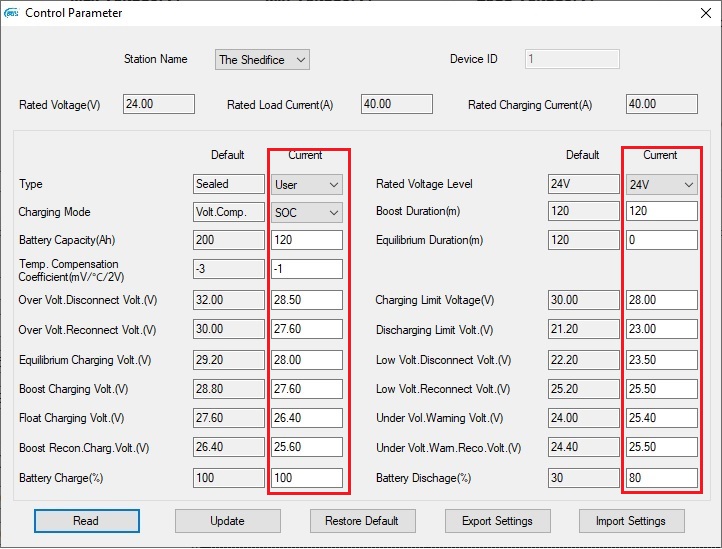
Task: Click default Battery Dischage 30 field
Action: click(584, 478)
